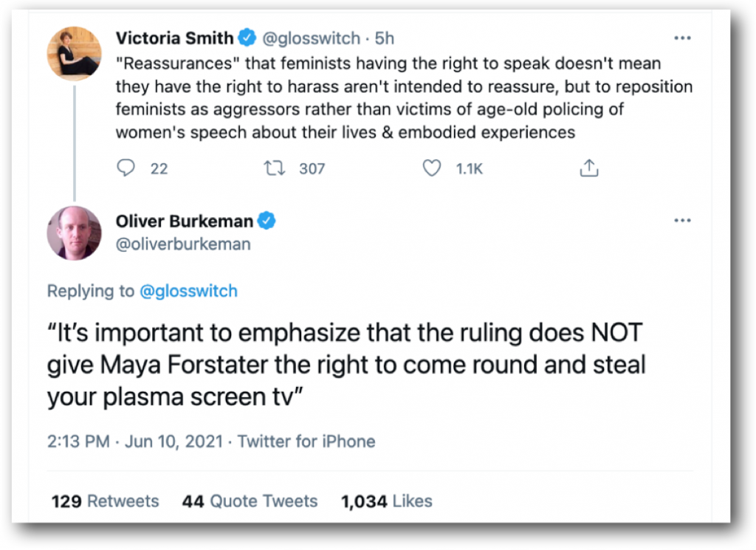
Task: Click @glosswitch in the Replying to line
Action: 188,291
